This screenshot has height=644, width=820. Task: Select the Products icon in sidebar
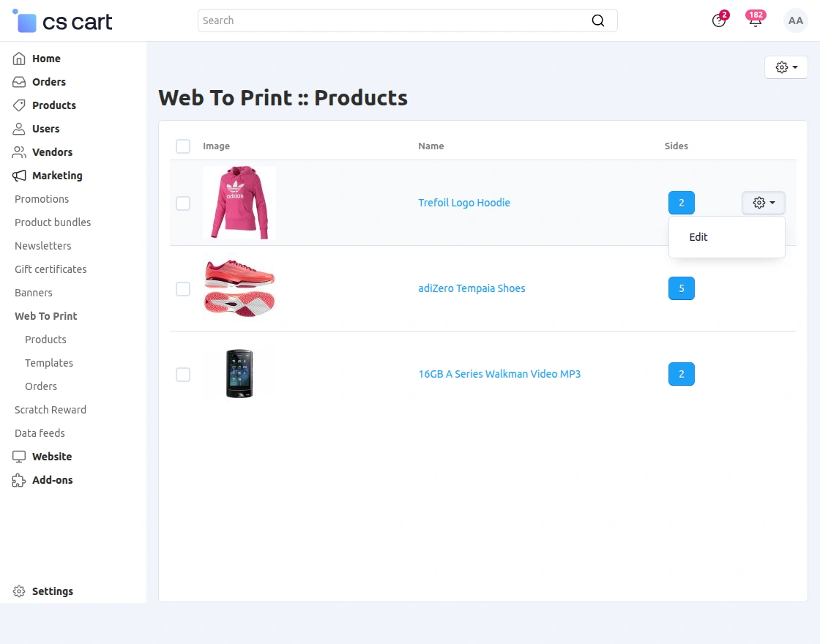[x=18, y=105]
